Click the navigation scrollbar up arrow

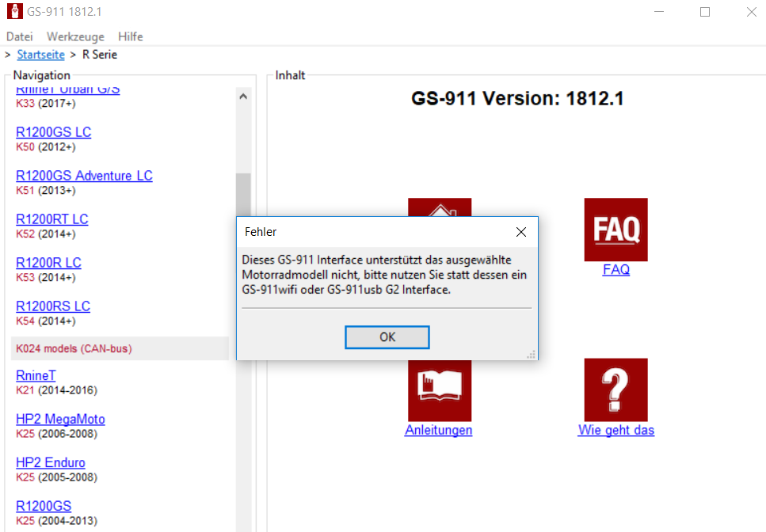243,96
